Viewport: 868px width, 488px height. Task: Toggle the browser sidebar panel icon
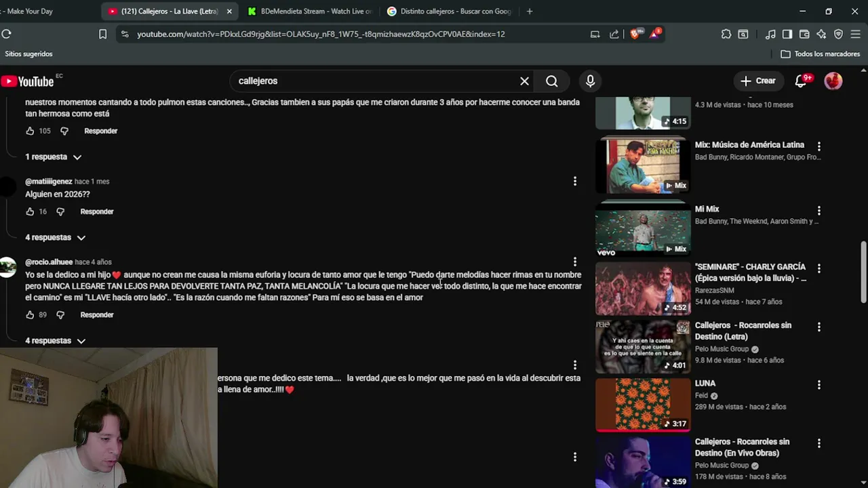coord(787,34)
